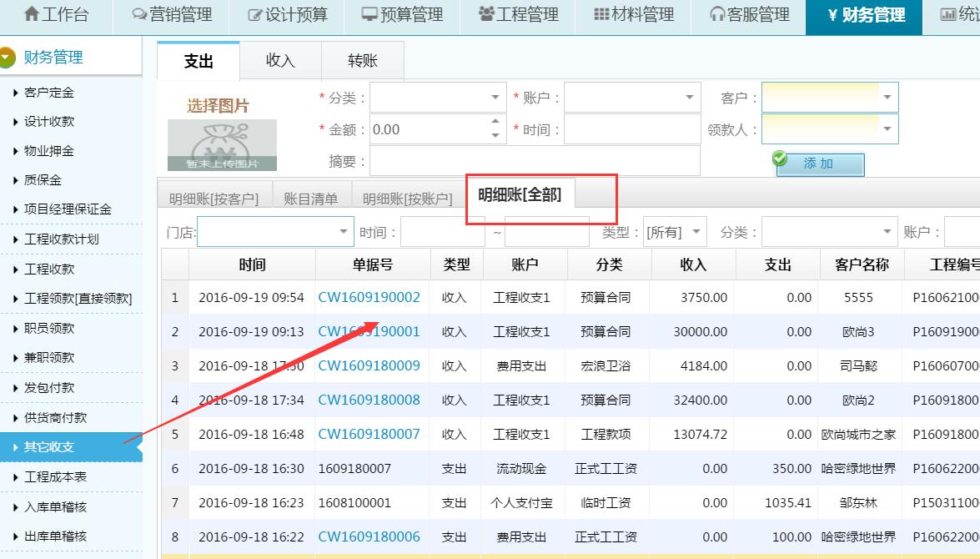Click the 设计预算 pencil icon
This screenshot has width=980, height=559.
coord(253,14)
